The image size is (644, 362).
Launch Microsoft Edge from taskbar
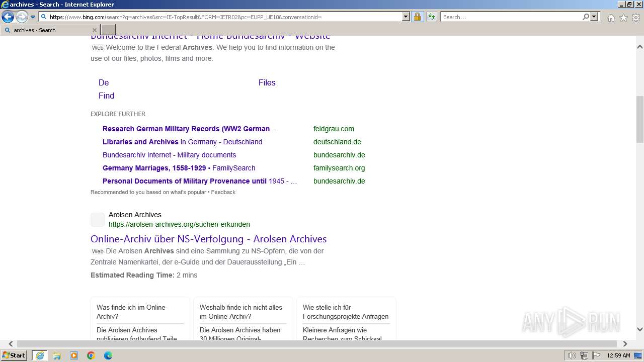[108, 355]
